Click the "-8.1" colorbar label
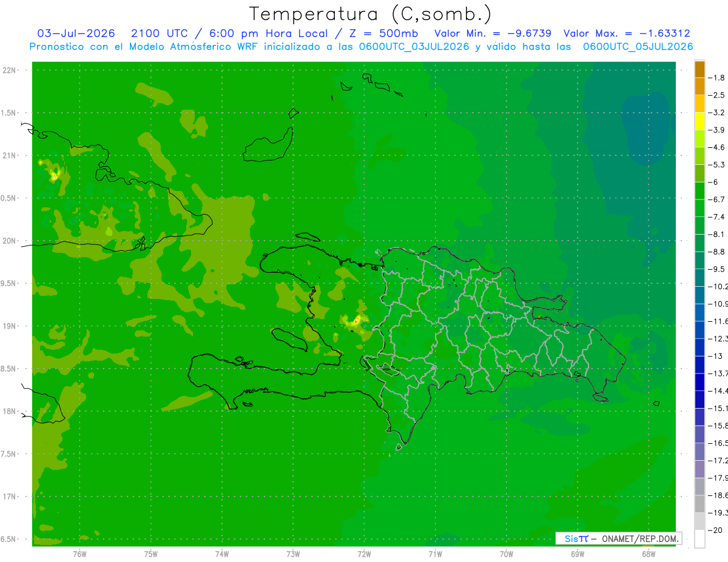The width and height of the screenshot is (728, 562). 716,235
